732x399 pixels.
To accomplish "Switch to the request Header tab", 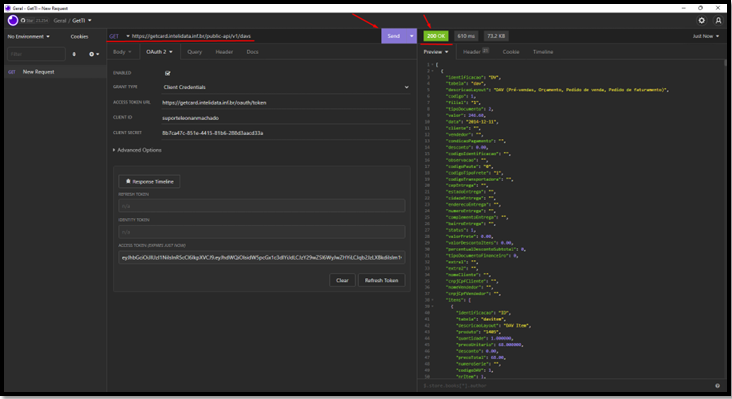I will click(x=224, y=52).
